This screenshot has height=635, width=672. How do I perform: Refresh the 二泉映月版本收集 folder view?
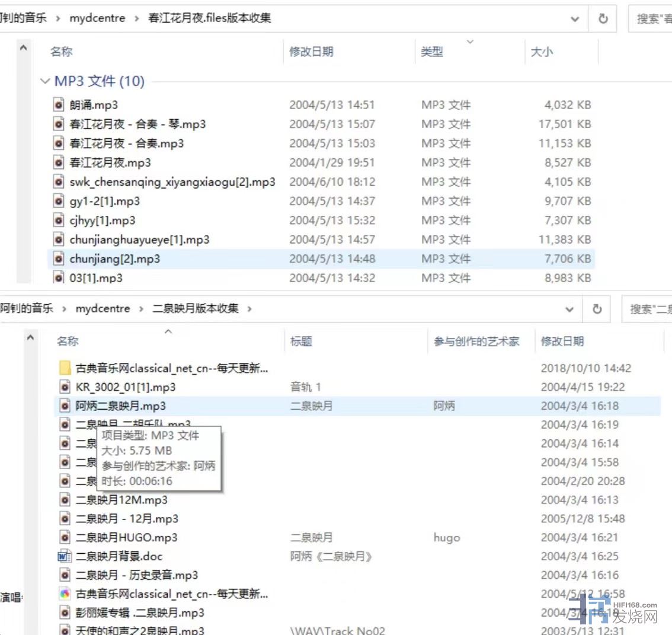tap(597, 309)
